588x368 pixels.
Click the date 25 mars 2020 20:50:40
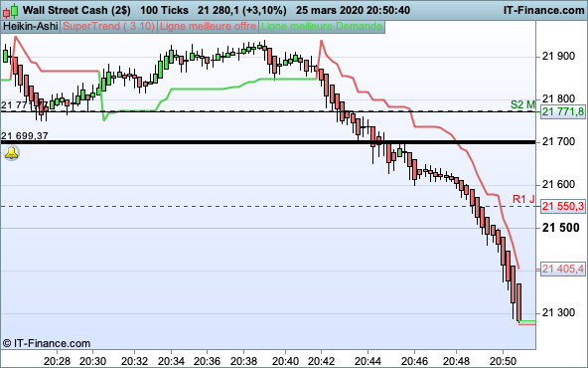pos(353,10)
